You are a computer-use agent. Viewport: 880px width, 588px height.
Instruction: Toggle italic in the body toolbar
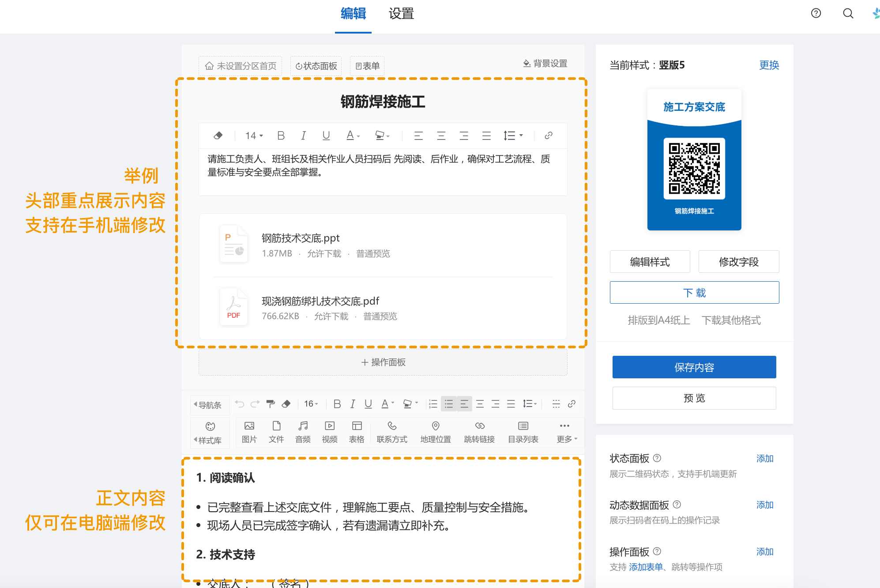coord(353,403)
